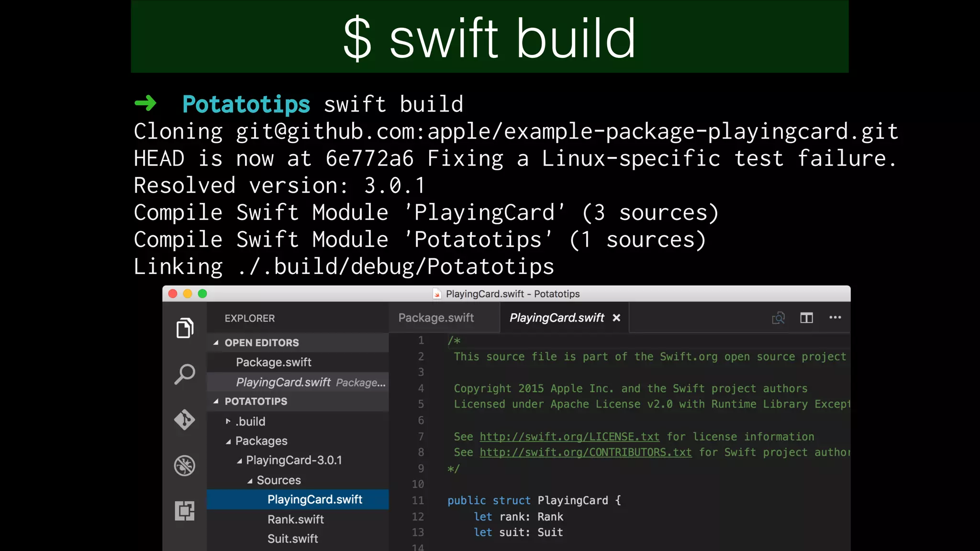Click the window title 'PlayingCard.swift - Potatotips'
Viewport: 980px width, 551px height.
pos(512,294)
